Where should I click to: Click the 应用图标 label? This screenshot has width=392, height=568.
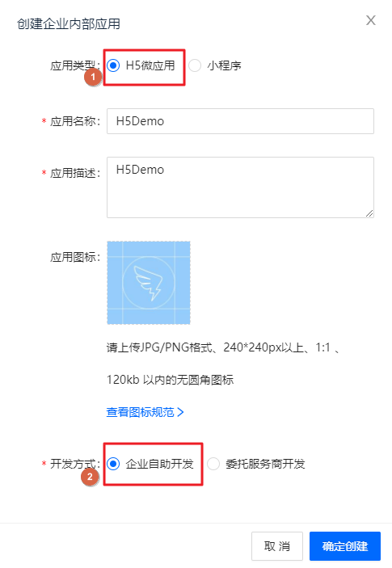coord(75,257)
